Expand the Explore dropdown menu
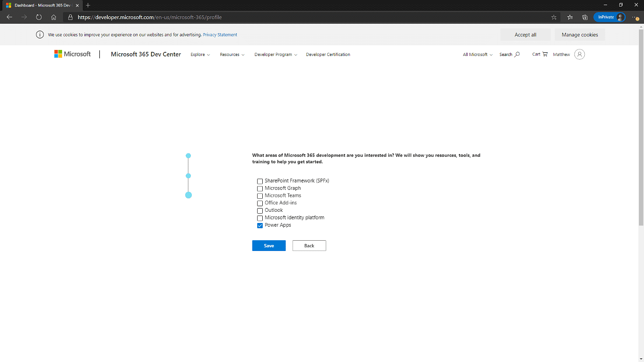The height and width of the screenshot is (362, 644). coord(200,55)
